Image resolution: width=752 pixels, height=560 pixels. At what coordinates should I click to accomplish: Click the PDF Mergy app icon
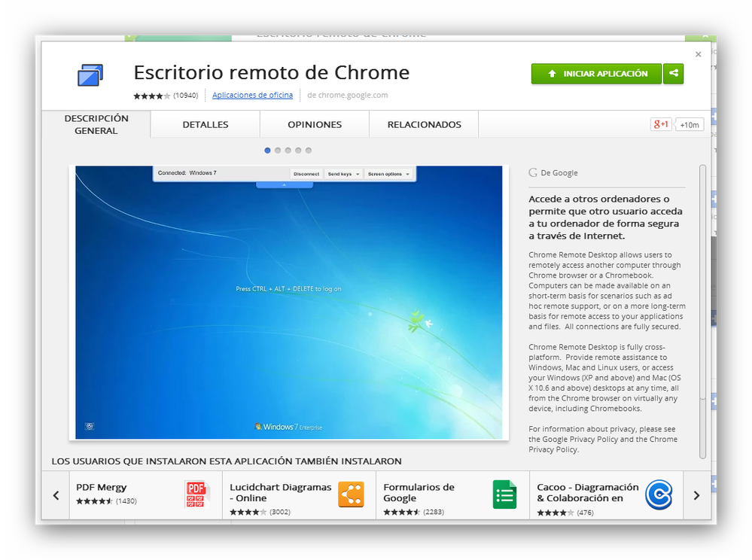tap(195, 495)
